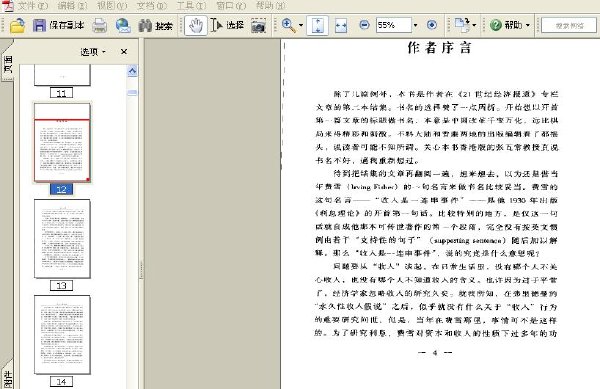Switch to the 页面 side tab

(x=8, y=64)
